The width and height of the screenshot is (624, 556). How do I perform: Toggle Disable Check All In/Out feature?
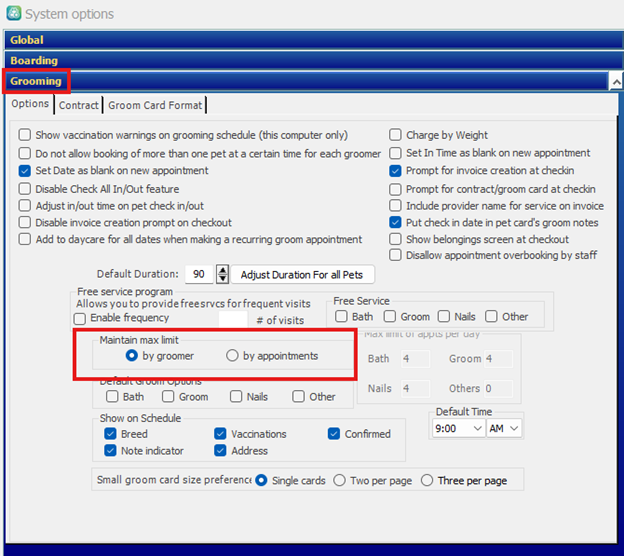25,189
